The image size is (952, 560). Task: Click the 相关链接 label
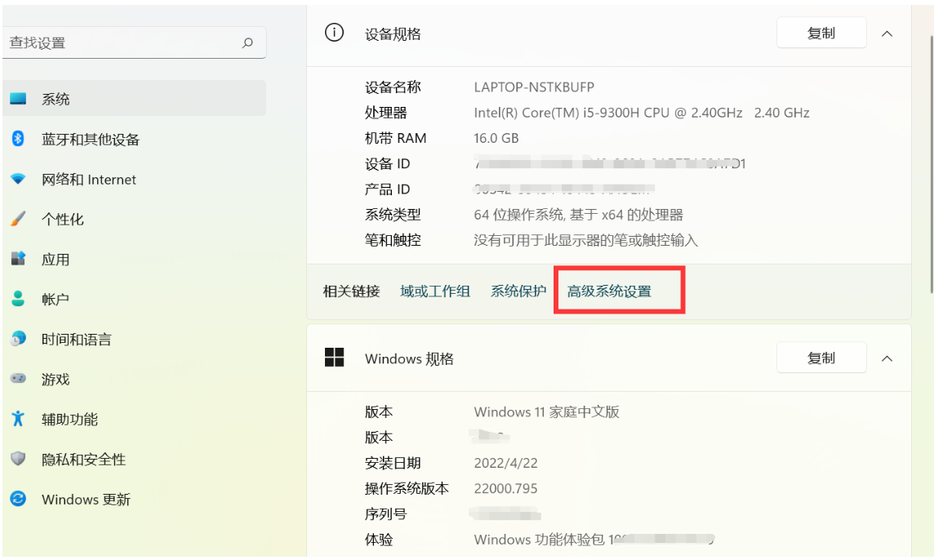point(351,291)
